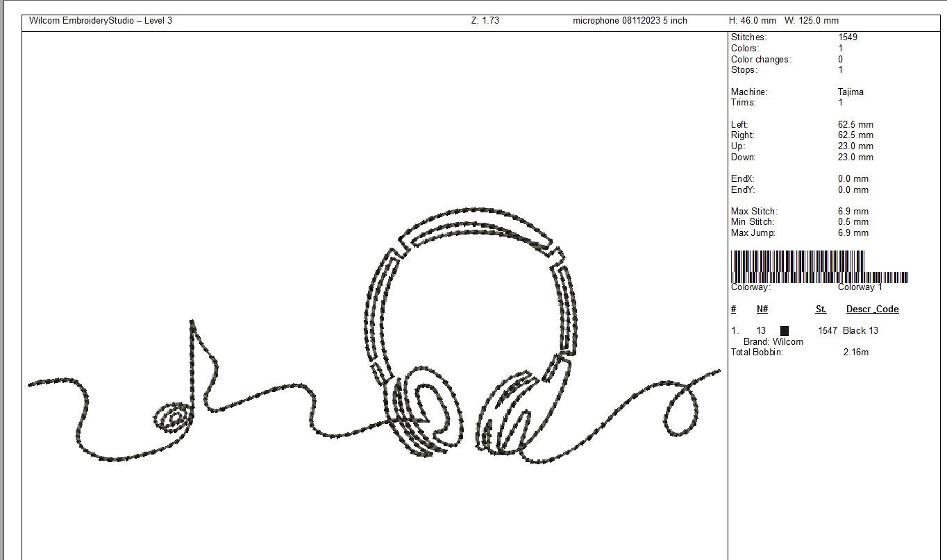This screenshot has width=947, height=560.
Task: Select the microphone 08112023 5 inch filename
Action: [x=628, y=20]
